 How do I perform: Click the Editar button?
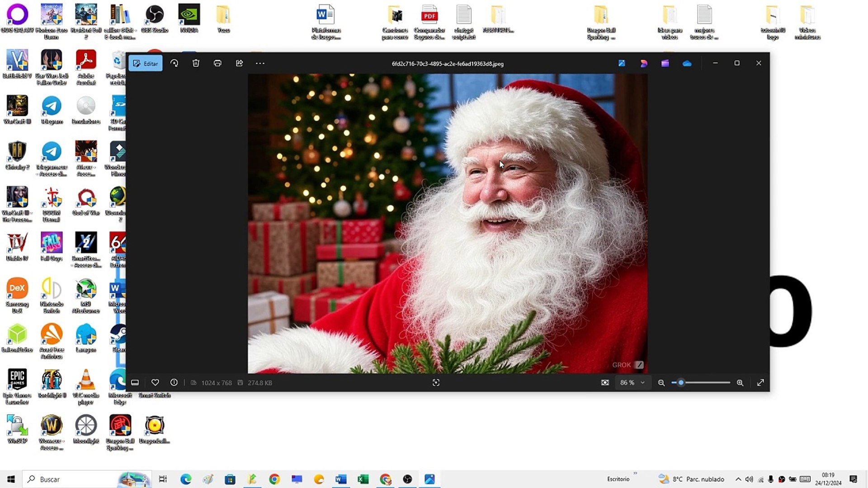click(146, 64)
